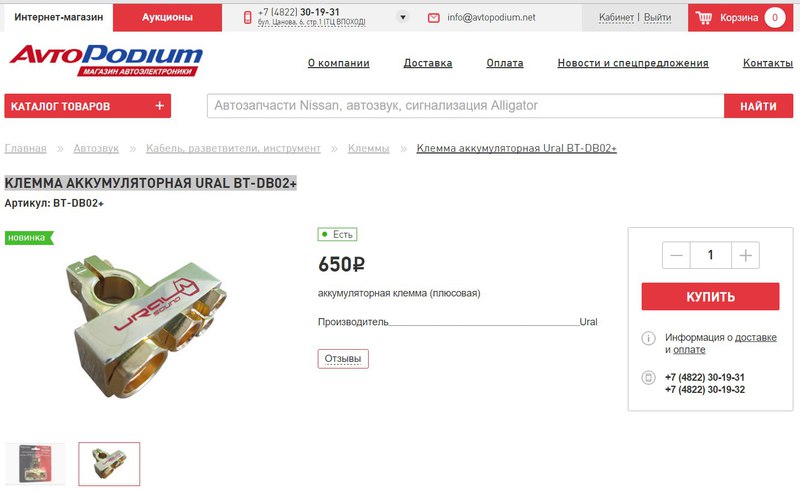Click the email envelope icon
Screen dimensions: 800x491
point(434,18)
